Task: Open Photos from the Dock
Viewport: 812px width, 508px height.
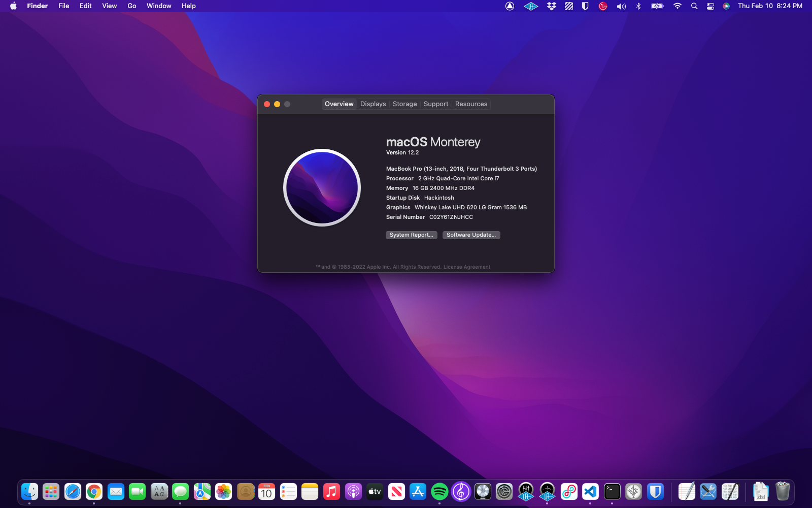Action: 223,491
